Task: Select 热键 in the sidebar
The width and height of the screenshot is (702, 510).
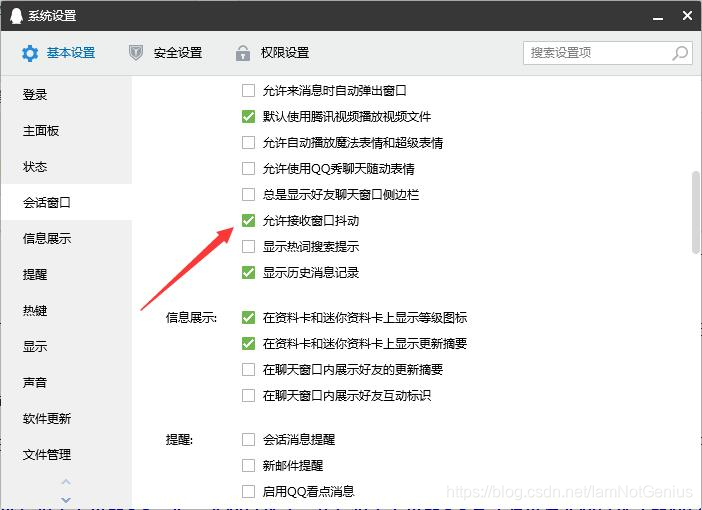Action: click(66, 310)
